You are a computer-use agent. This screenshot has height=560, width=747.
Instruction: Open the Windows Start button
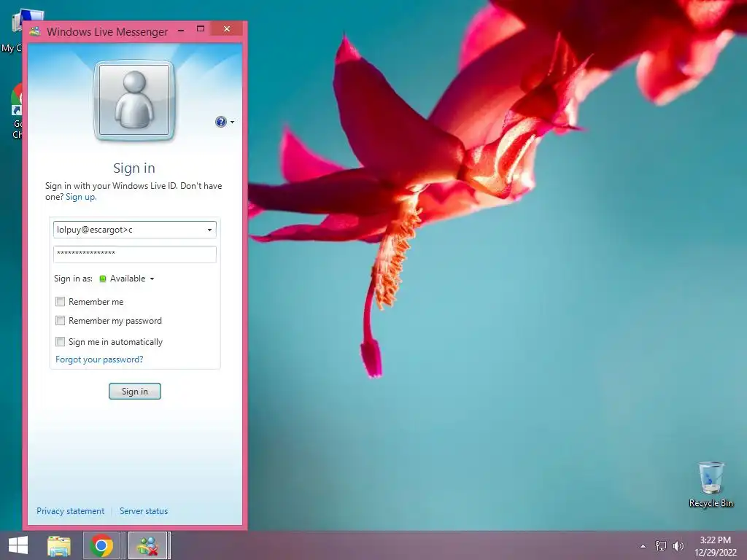coord(18,545)
